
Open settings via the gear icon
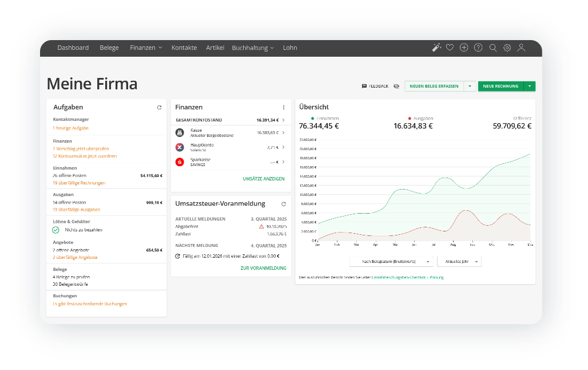coord(507,48)
